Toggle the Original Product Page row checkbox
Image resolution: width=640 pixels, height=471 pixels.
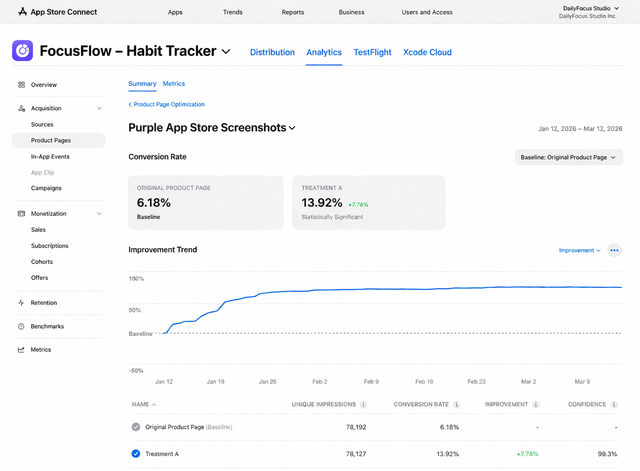pos(136,427)
